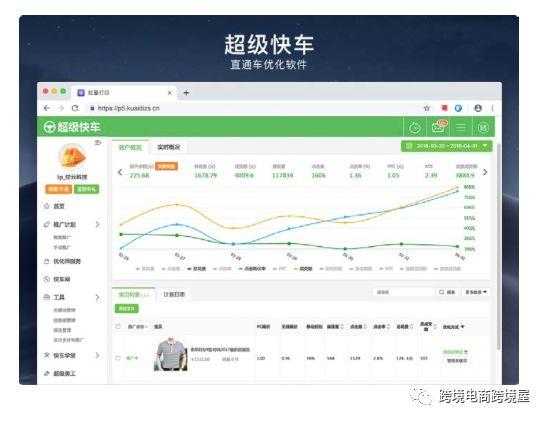Click the outlined button in row's last column
Screen dimensions: 547x421
coord(457,361)
